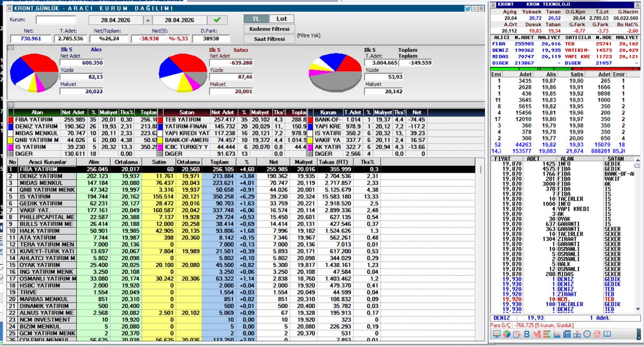Open the book icon in bottom toolbar
The image size is (644, 347).
[x=607, y=334]
